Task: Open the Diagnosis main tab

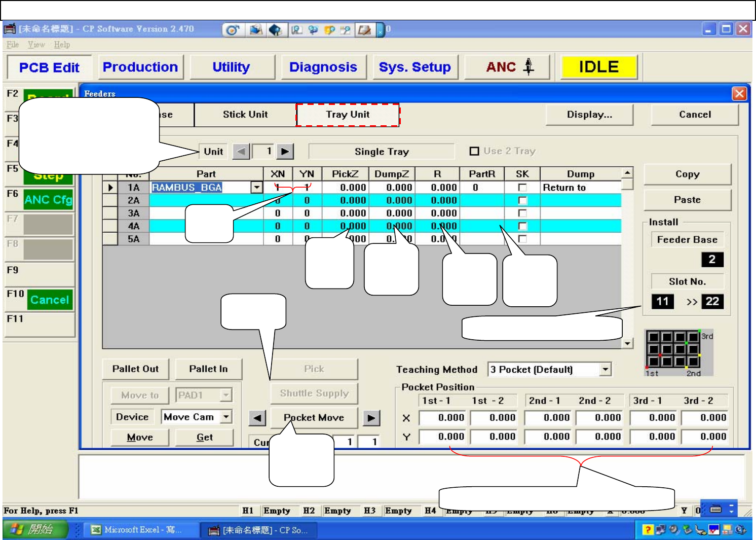Action: point(323,67)
